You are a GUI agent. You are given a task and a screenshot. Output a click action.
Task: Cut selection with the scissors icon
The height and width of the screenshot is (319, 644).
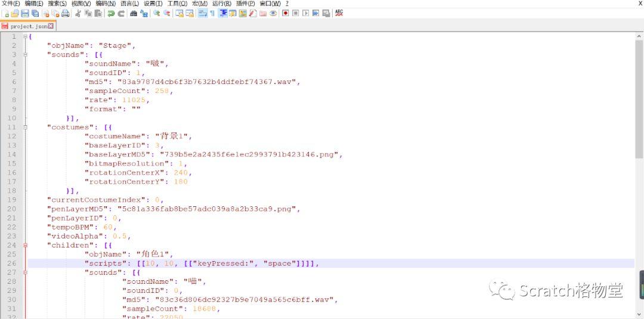pos(77,13)
